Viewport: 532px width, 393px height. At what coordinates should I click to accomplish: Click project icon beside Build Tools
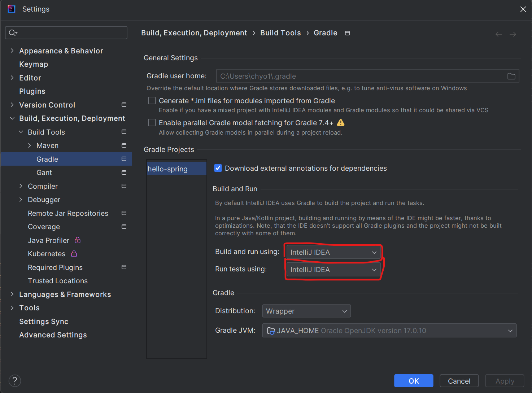pos(124,132)
